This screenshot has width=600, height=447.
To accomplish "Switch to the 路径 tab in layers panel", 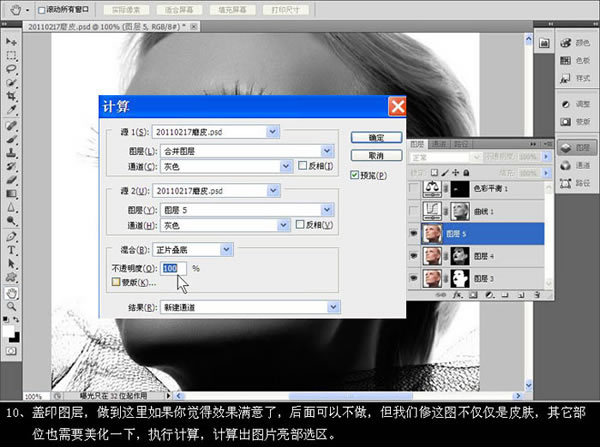I will pyautogui.click(x=461, y=144).
